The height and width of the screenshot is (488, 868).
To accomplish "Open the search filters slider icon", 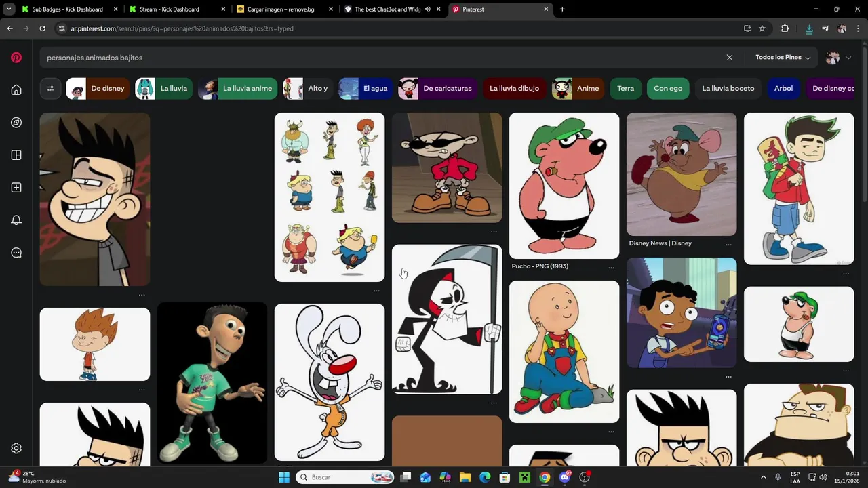I will click(50, 88).
